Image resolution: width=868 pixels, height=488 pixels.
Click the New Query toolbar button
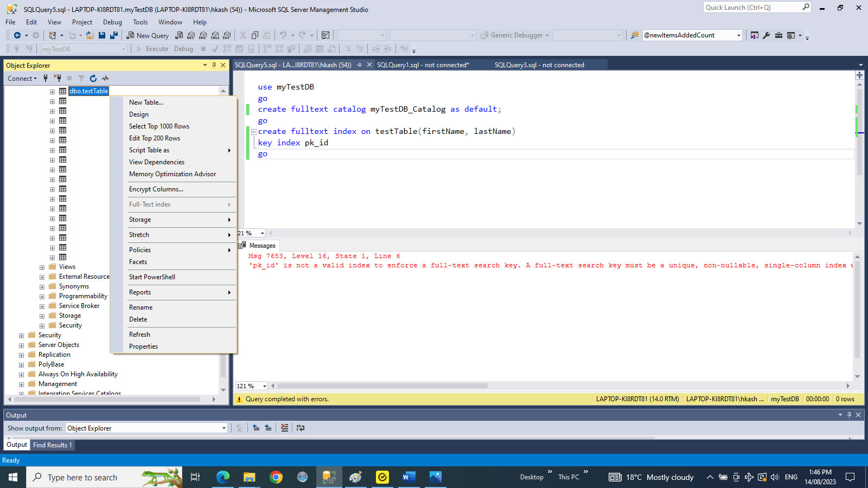pyautogui.click(x=148, y=35)
